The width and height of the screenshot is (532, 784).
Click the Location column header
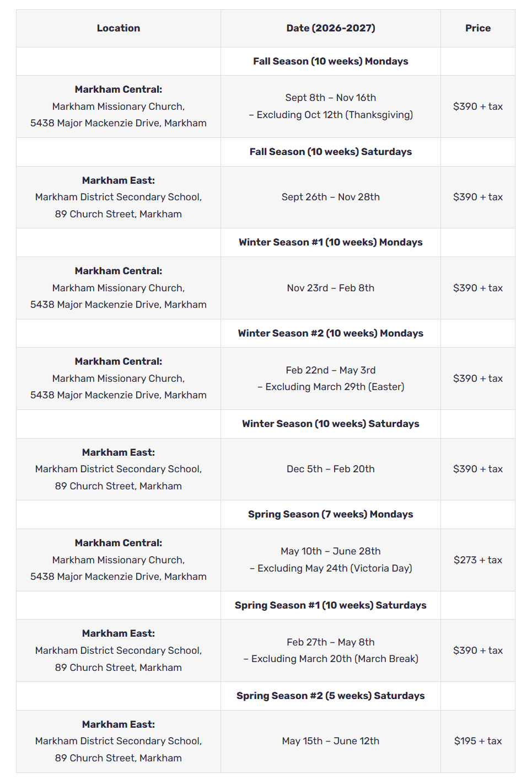[x=119, y=28]
